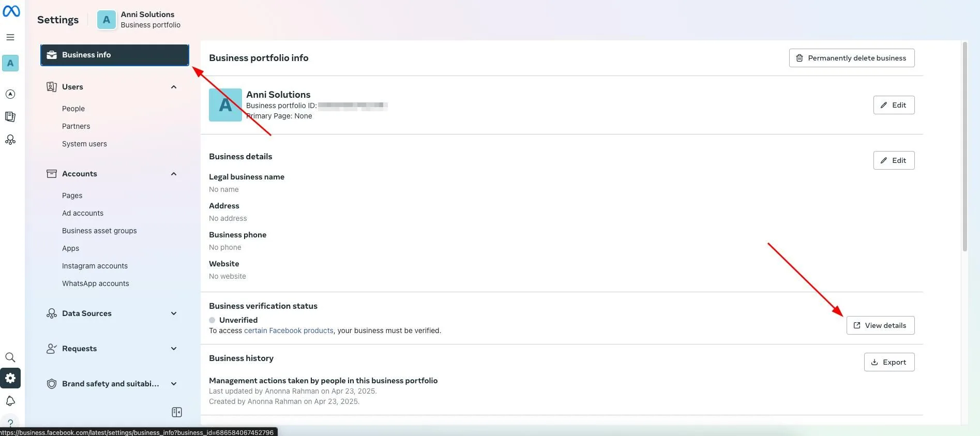The image size is (980, 436).
Task: Open the Partners settings page
Action: tap(76, 126)
